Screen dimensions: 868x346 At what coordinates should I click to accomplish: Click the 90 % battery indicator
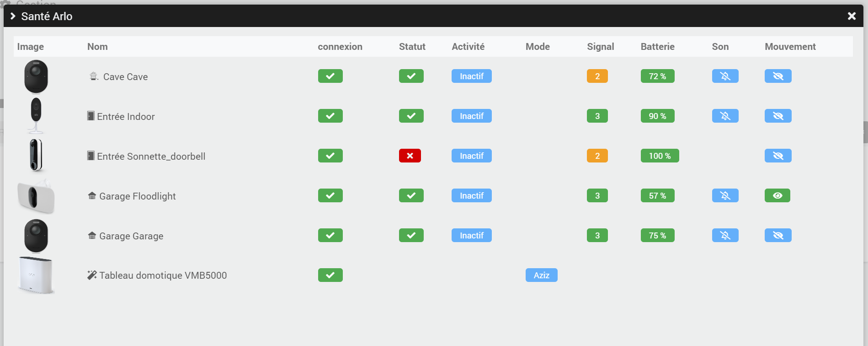657,116
